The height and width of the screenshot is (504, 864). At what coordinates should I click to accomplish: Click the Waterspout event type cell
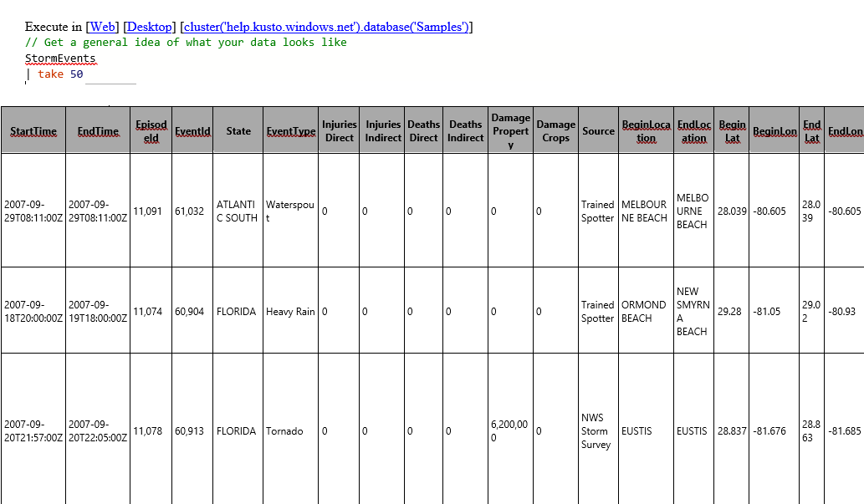[x=291, y=211]
